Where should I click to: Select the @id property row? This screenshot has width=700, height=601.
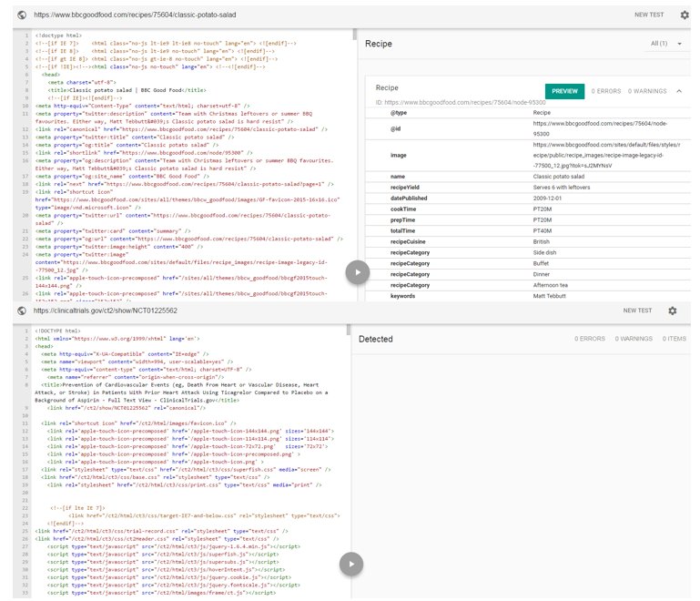point(528,128)
